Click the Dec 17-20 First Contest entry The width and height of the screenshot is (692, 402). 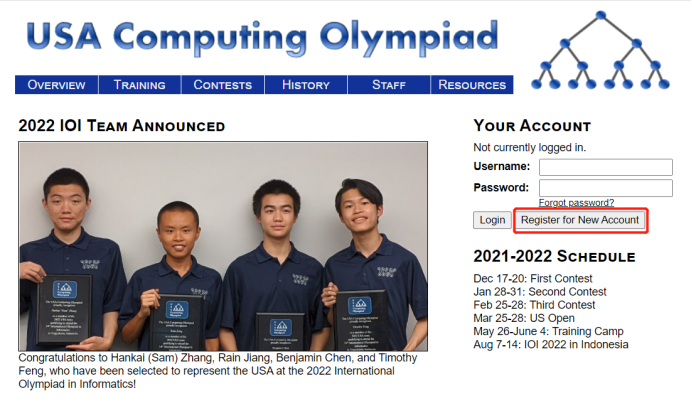tap(534, 278)
